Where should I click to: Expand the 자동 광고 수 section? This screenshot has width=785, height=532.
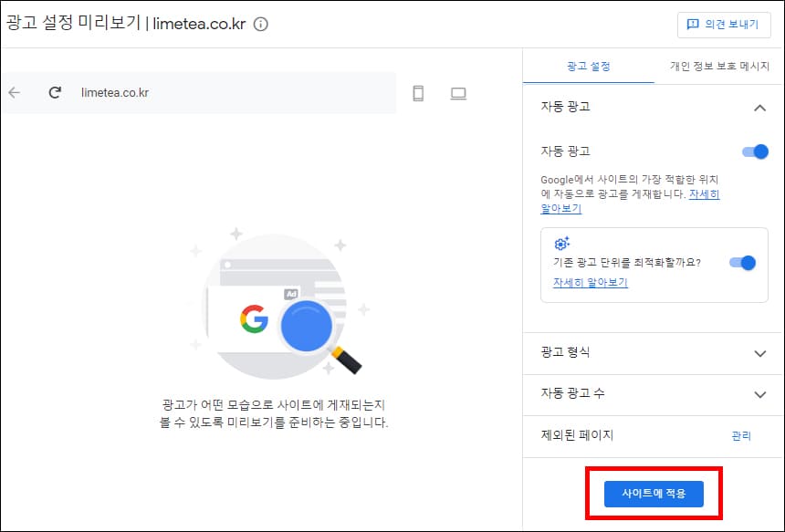point(762,394)
